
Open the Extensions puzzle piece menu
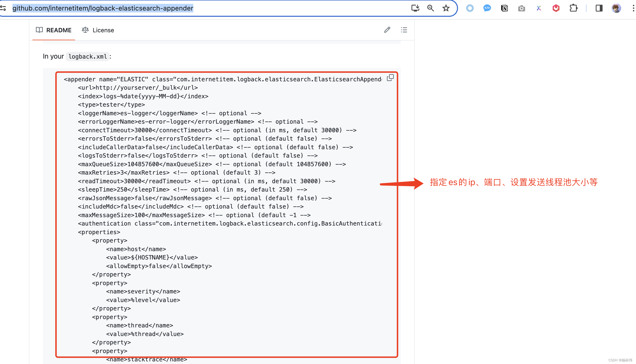tap(573, 8)
